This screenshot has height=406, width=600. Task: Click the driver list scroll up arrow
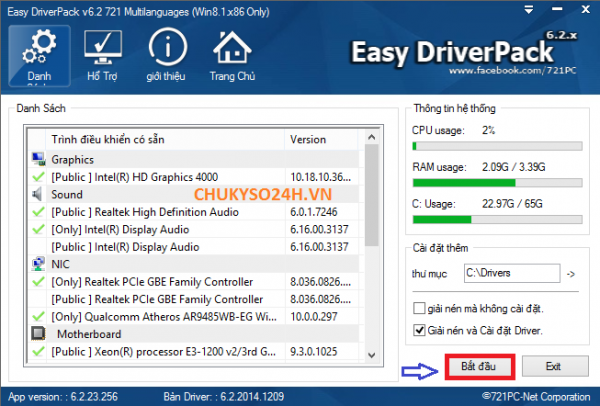(371, 137)
